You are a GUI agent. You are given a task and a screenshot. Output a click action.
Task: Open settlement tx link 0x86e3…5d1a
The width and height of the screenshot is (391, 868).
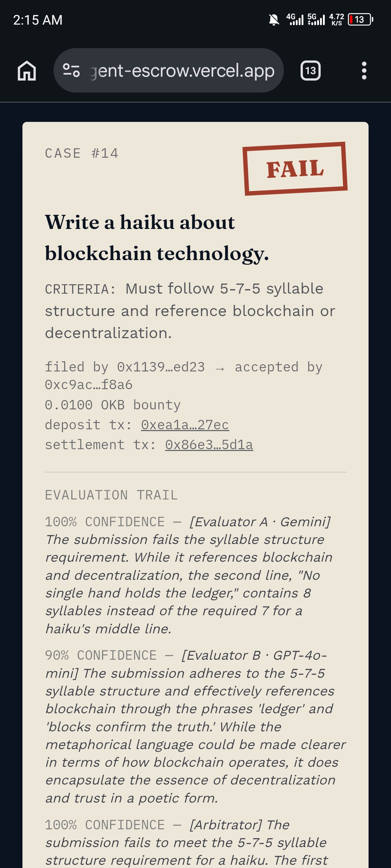(x=209, y=445)
